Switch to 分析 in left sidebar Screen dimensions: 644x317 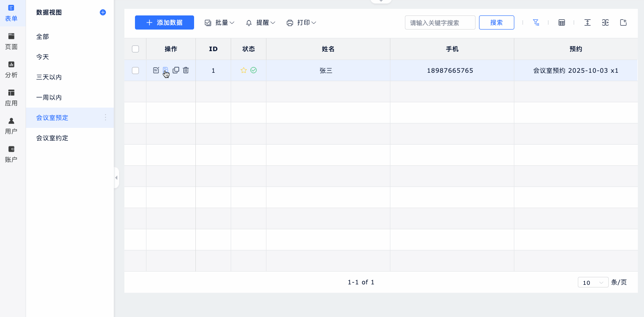coord(11,69)
